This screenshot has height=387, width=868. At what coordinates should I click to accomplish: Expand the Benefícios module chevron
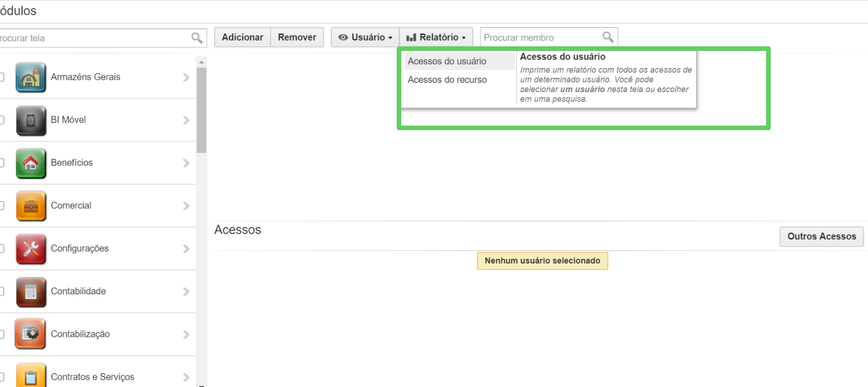(x=186, y=163)
